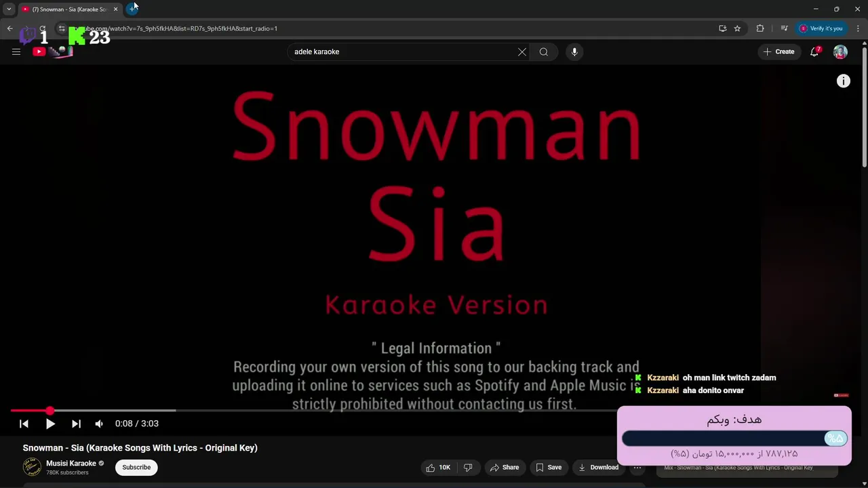Viewport: 868px width, 488px height.
Task: Skip to next video
Action: 76,424
